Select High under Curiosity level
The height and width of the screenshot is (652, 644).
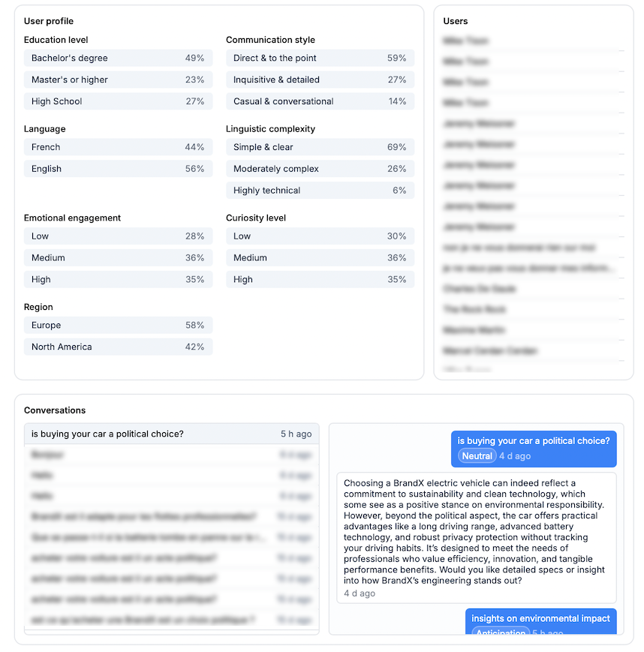point(320,280)
